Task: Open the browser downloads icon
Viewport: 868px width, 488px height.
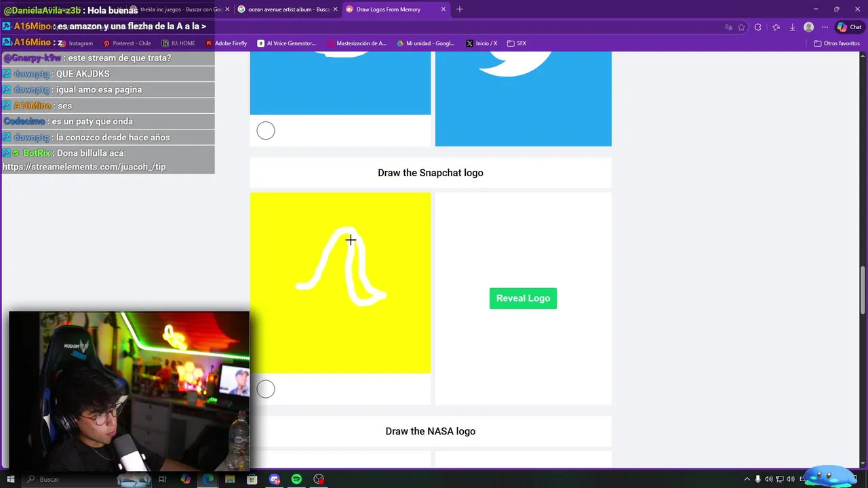Action: point(792,27)
